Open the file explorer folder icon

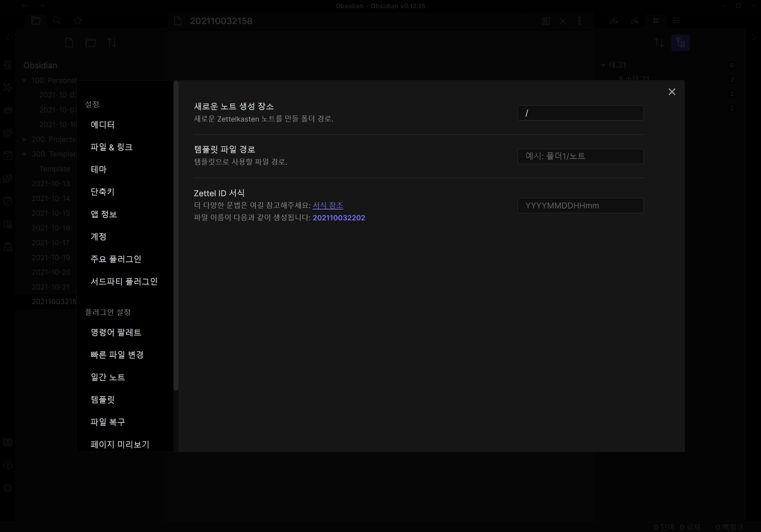[x=36, y=21]
